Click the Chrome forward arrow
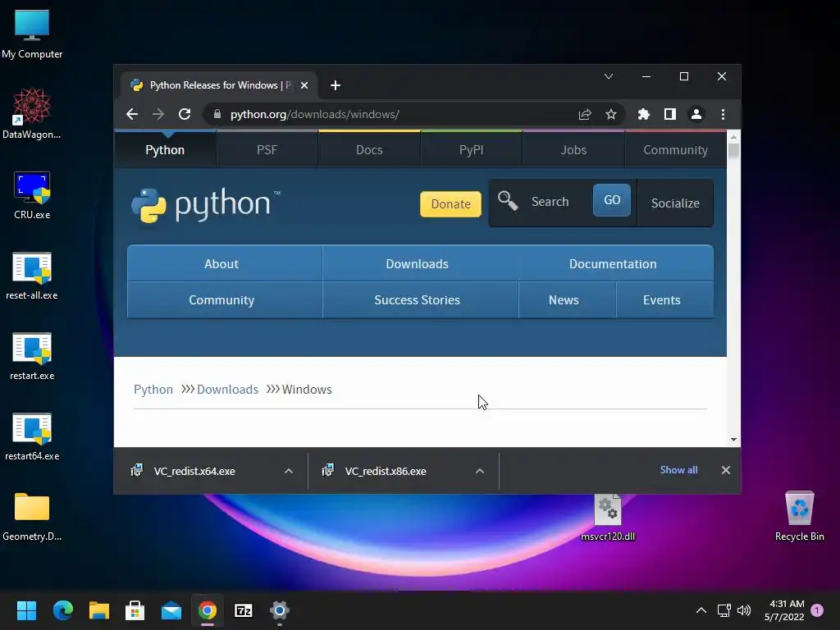The image size is (840, 630). pyautogui.click(x=158, y=114)
